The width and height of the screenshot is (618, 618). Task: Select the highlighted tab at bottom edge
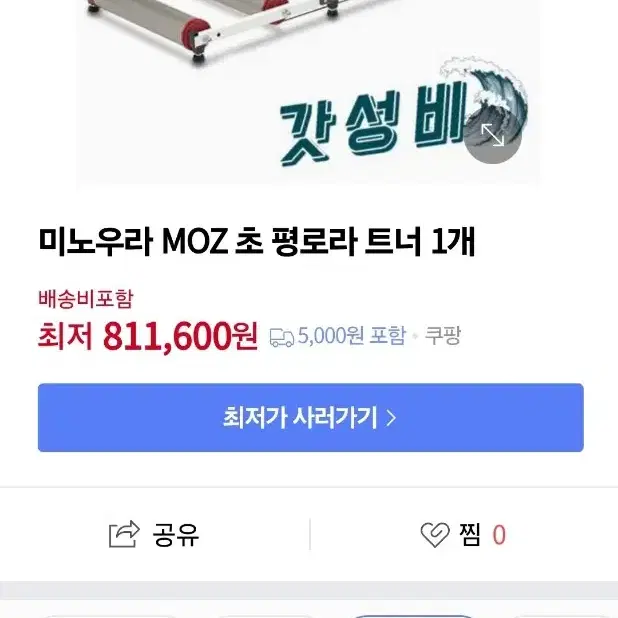[413, 616]
